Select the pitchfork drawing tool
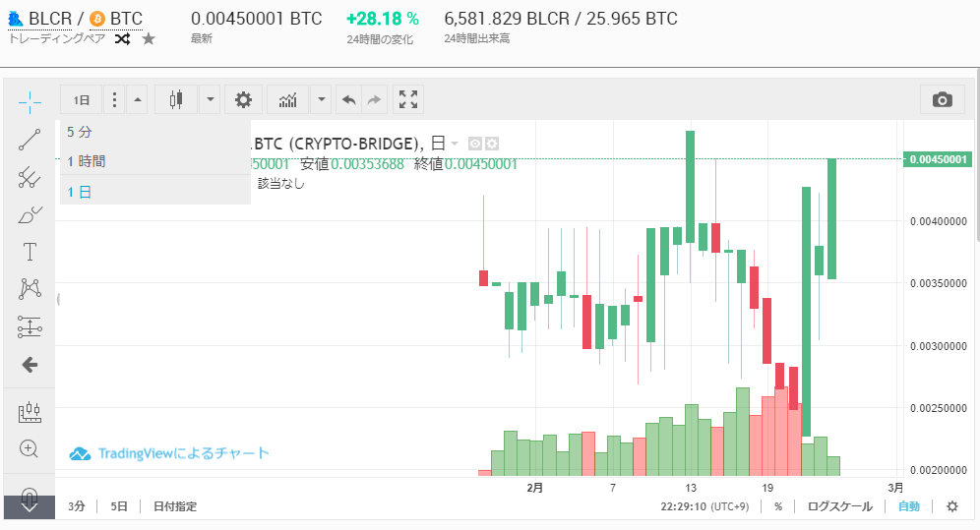980x530 pixels. tap(30, 178)
